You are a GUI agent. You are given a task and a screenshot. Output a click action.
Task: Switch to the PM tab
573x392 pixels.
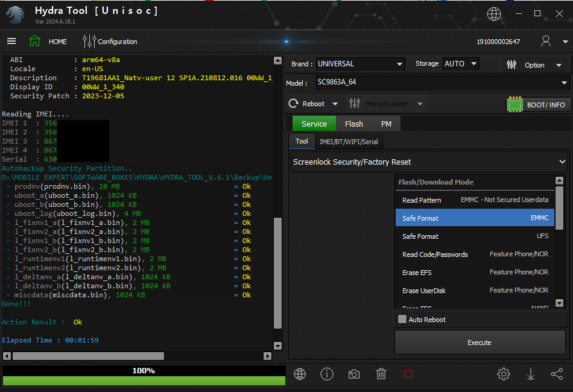click(x=386, y=124)
